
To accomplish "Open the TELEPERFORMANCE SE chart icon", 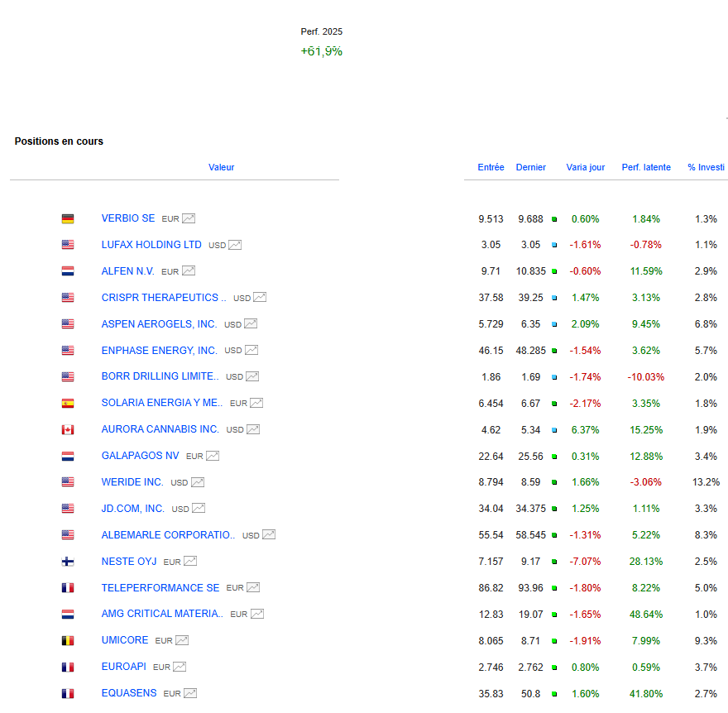I will pos(253,587).
